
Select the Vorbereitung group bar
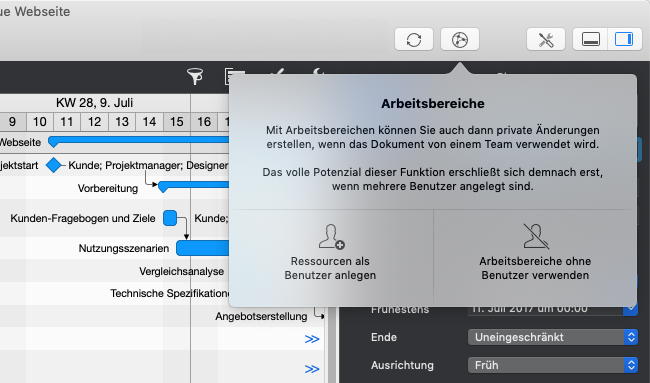point(194,186)
